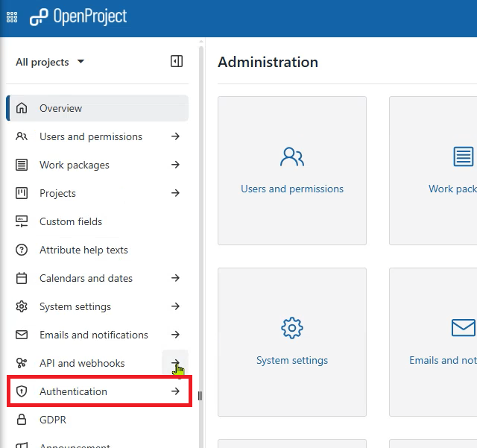
Task: Click the shield icon beside Authentication
Action: pyautogui.click(x=22, y=391)
